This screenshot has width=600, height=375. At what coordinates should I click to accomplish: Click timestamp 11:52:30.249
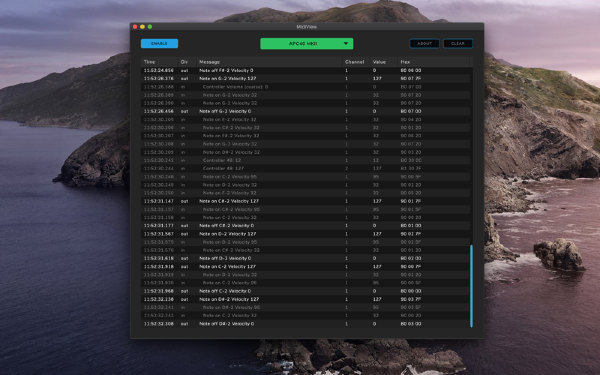tap(158, 185)
